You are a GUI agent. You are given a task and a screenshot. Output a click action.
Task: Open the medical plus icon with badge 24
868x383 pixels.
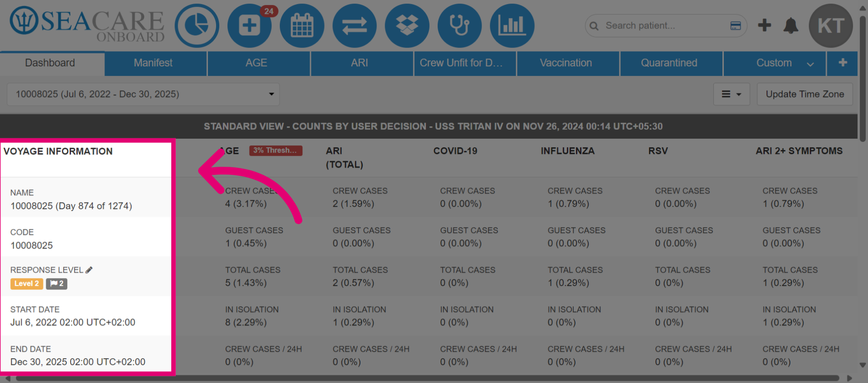click(250, 26)
